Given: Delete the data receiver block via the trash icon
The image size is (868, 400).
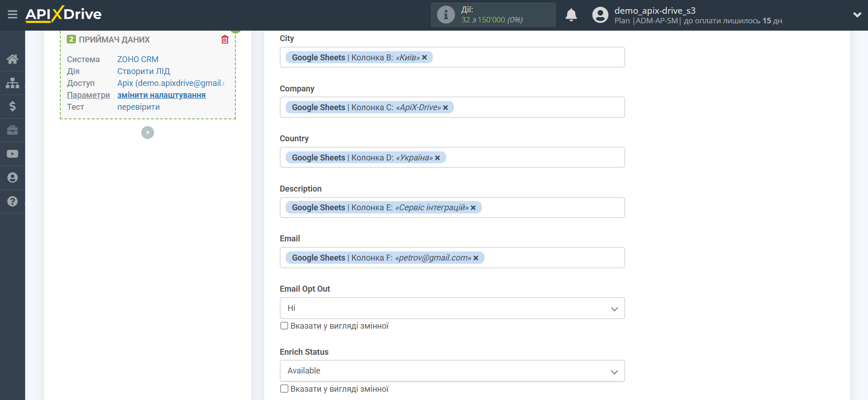Looking at the screenshot, I should click(225, 40).
